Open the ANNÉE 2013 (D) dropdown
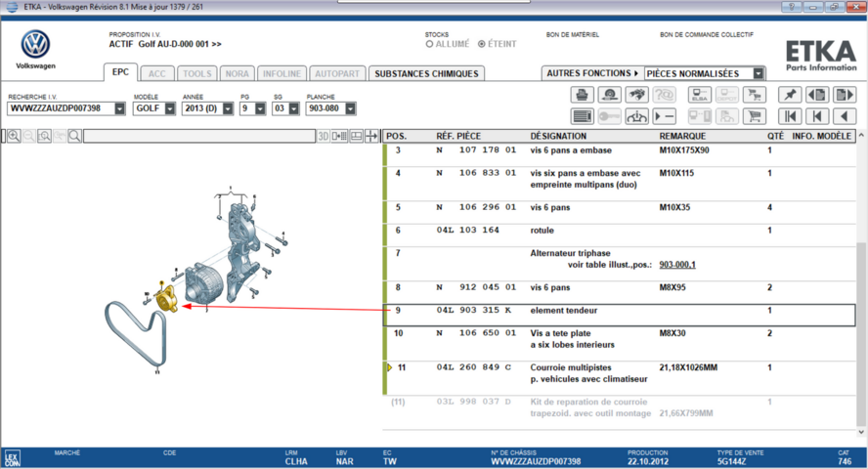Screen dimensions: 868x469 [x=228, y=109]
